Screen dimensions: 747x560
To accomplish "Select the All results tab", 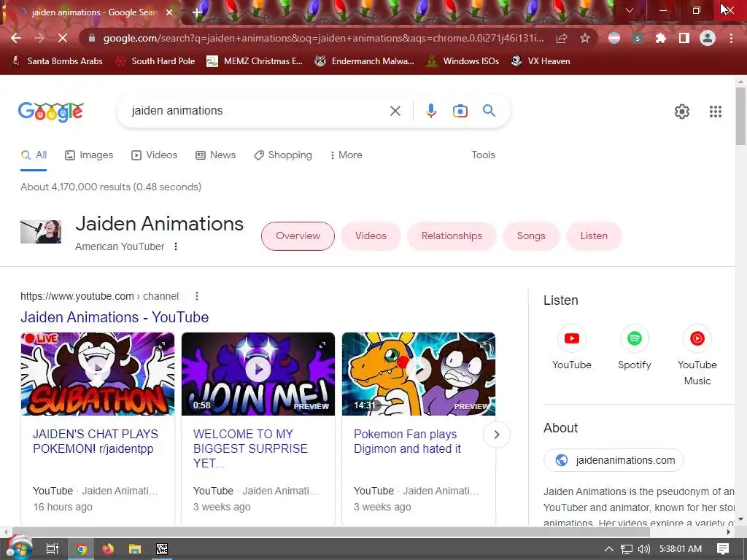I will pyautogui.click(x=34, y=155).
